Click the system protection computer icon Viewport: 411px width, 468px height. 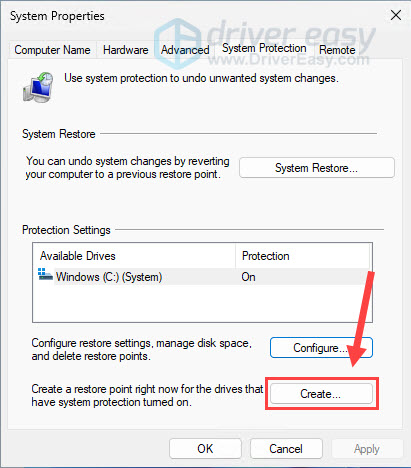(38, 87)
